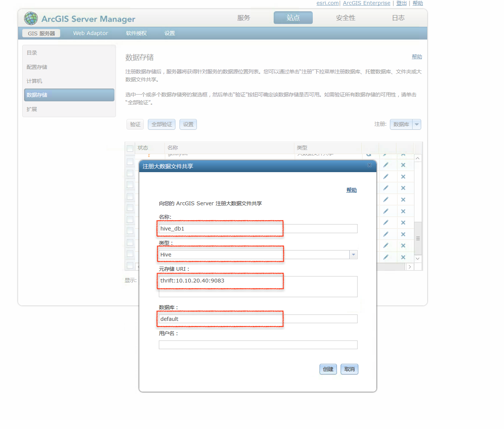Open the ArcGIS Enterprise link
Image resolution: width=504 pixels, height=429 pixels.
click(x=367, y=3)
